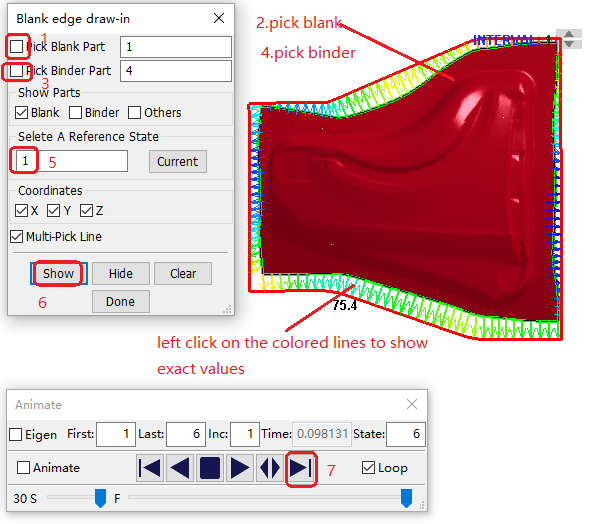589x524 pixels.
Task: Decrease the interval stepper value
Action: point(569,44)
